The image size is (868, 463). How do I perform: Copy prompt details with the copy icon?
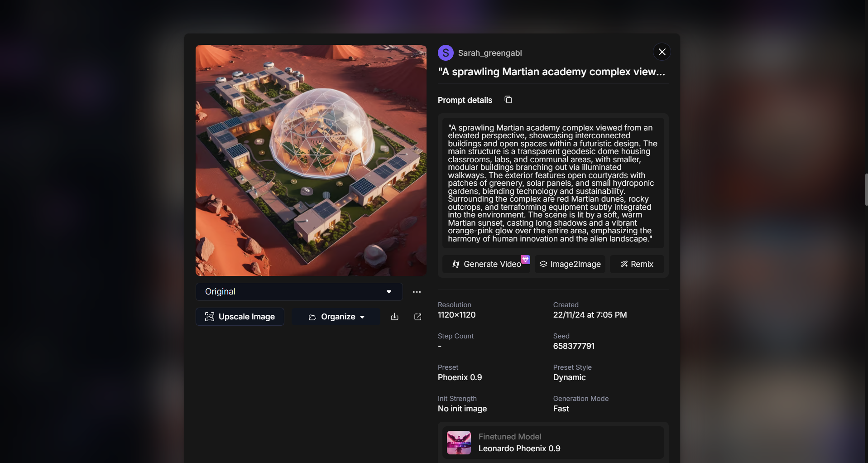tap(508, 100)
